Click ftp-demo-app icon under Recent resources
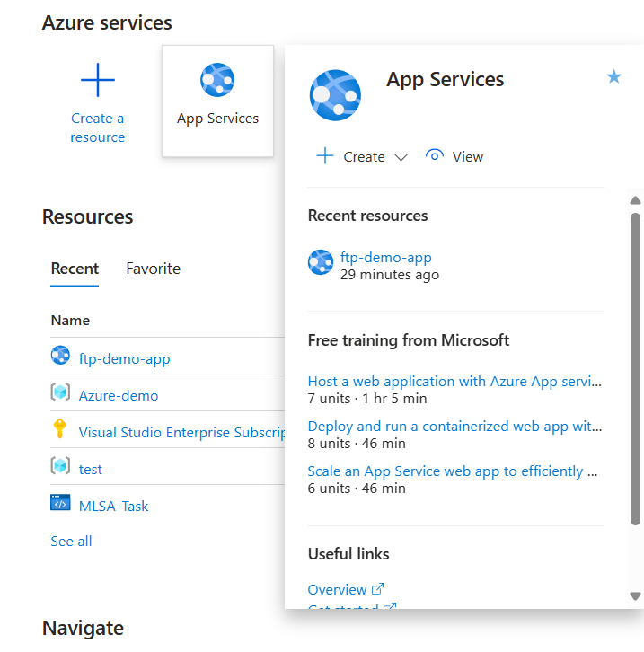644x652 pixels. pos(321,262)
